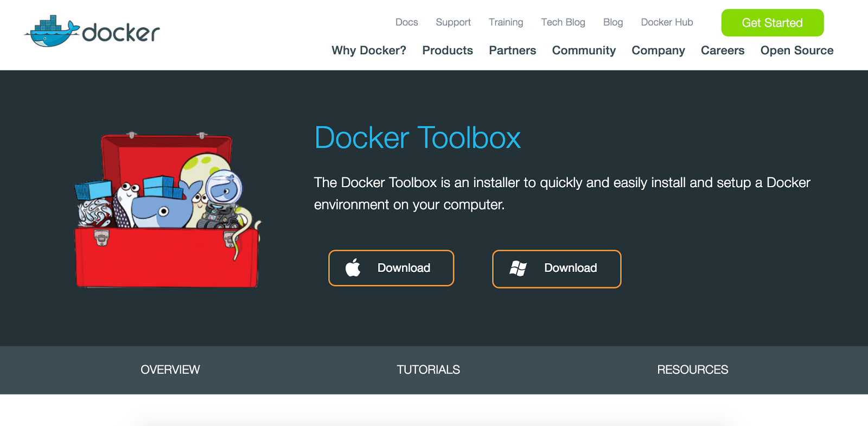
Task: Download Docker Toolbox for Mac
Action: tap(391, 268)
